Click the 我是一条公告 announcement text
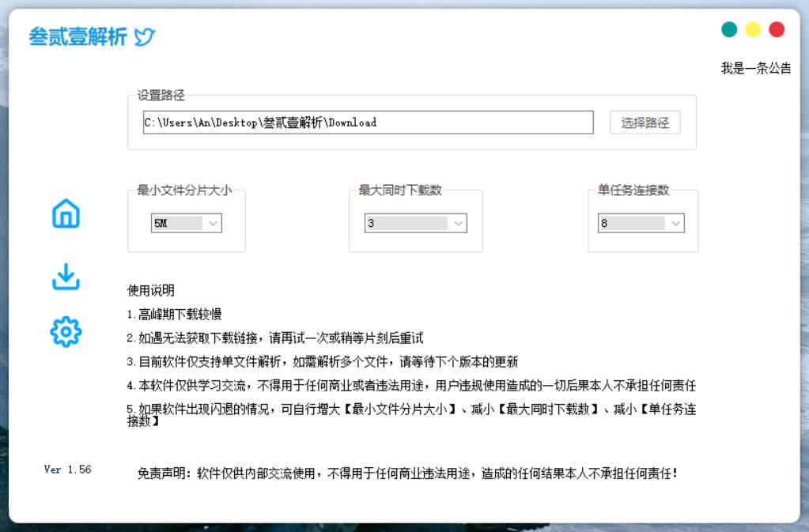 pyautogui.click(x=755, y=68)
